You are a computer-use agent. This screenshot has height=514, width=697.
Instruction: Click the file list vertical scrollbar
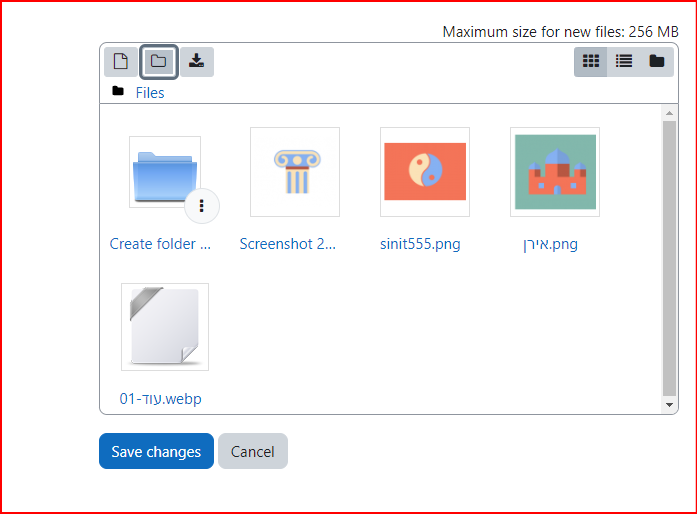669,258
